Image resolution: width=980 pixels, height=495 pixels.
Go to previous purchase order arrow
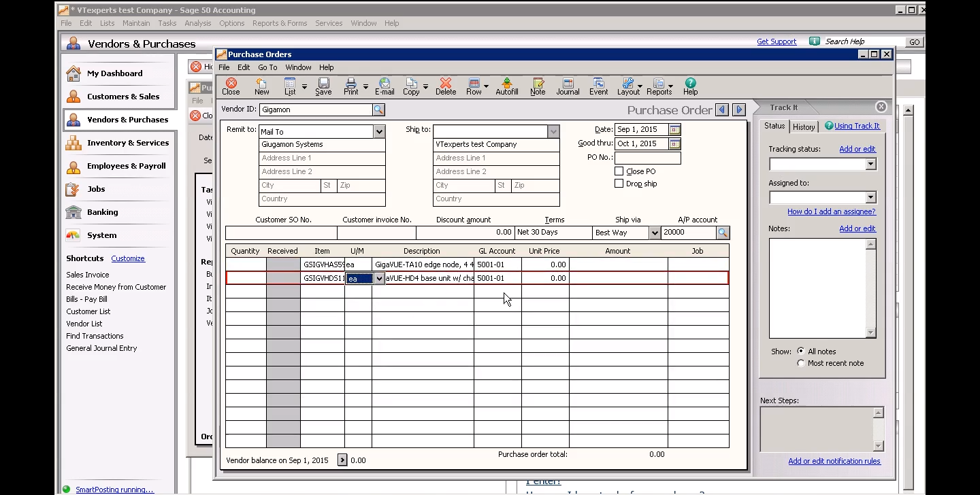click(x=722, y=109)
